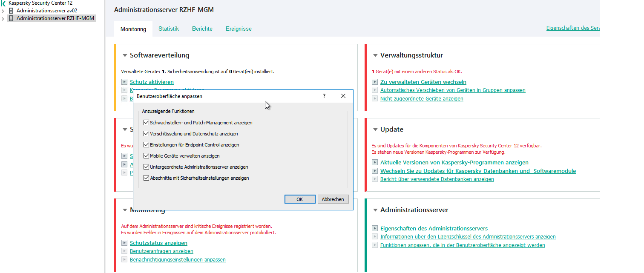Image resolution: width=644 pixels, height=273 pixels.
Task: Toggle Einstellungen für Endpoint Control anzeigen
Action: [x=147, y=144]
